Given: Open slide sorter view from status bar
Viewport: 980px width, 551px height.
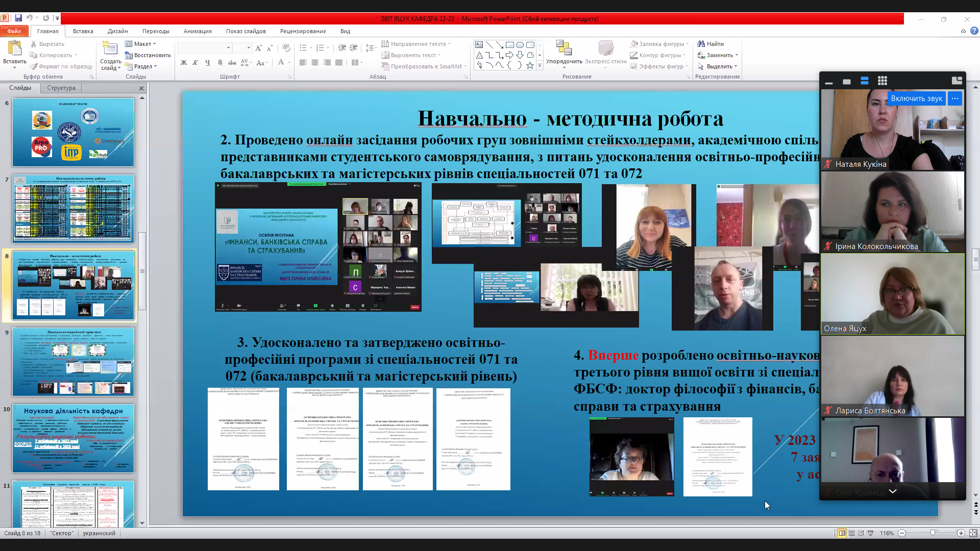Looking at the screenshot, I should point(852,533).
